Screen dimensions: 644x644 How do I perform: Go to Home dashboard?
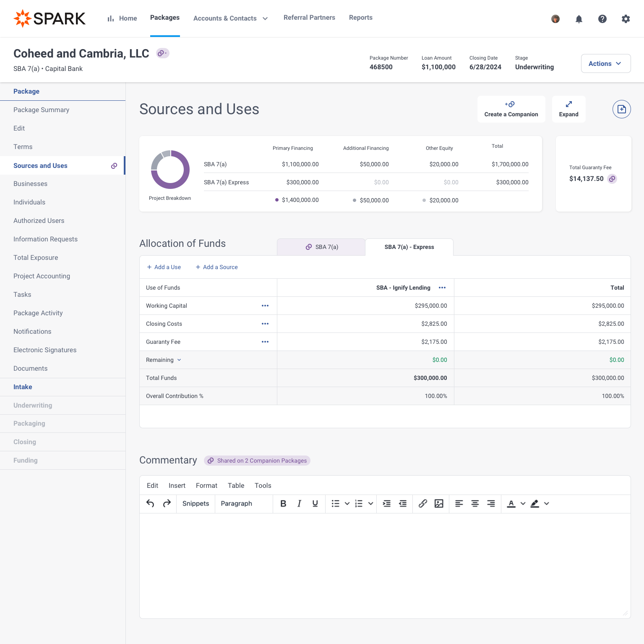point(122,18)
